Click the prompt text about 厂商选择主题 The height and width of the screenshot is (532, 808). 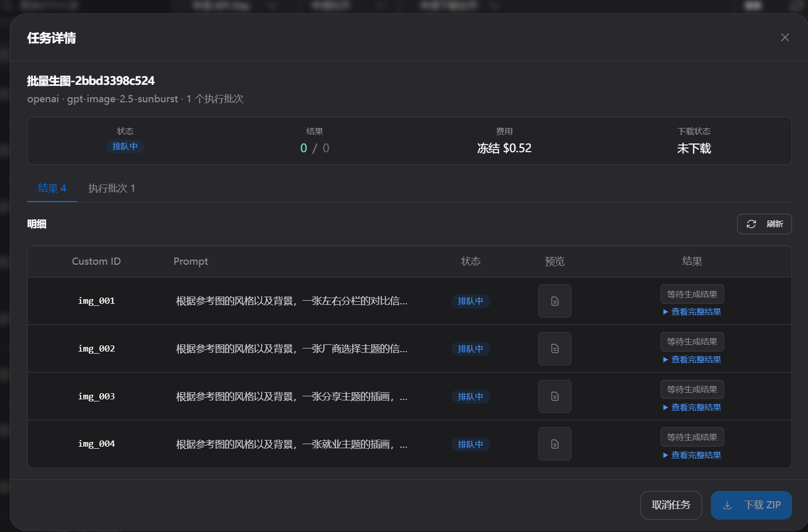pos(292,349)
